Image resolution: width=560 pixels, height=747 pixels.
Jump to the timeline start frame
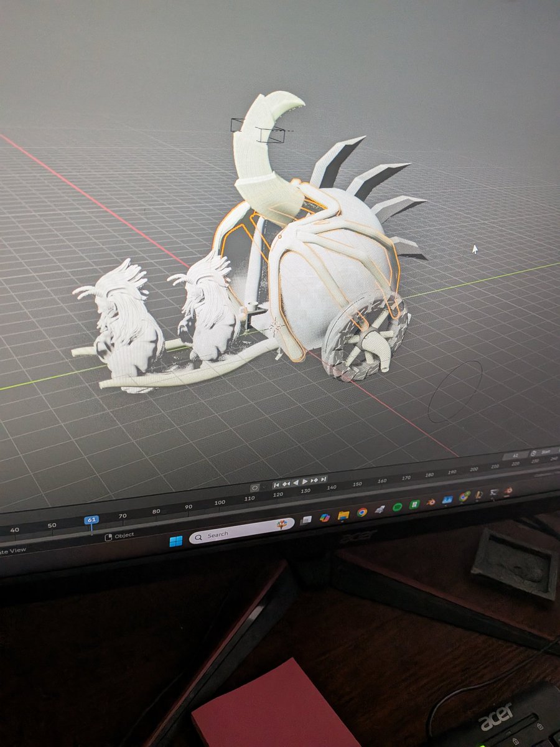(x=276, y=485)
